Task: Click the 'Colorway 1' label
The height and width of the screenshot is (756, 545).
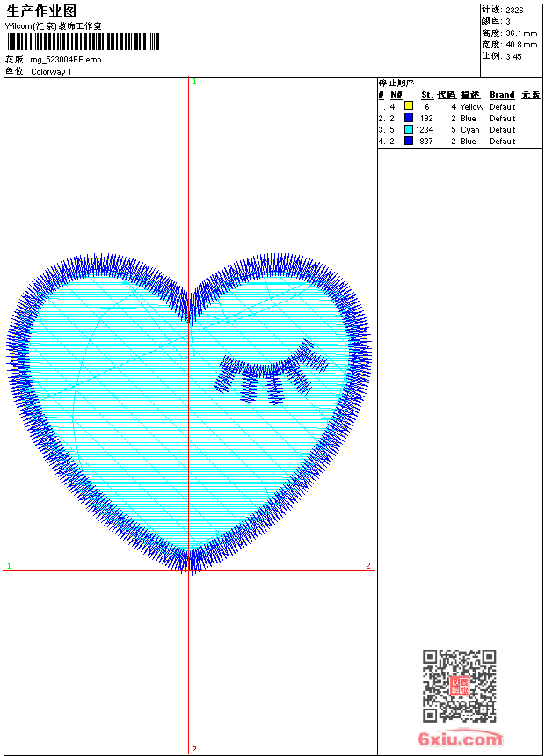Action: pos(51,71)
